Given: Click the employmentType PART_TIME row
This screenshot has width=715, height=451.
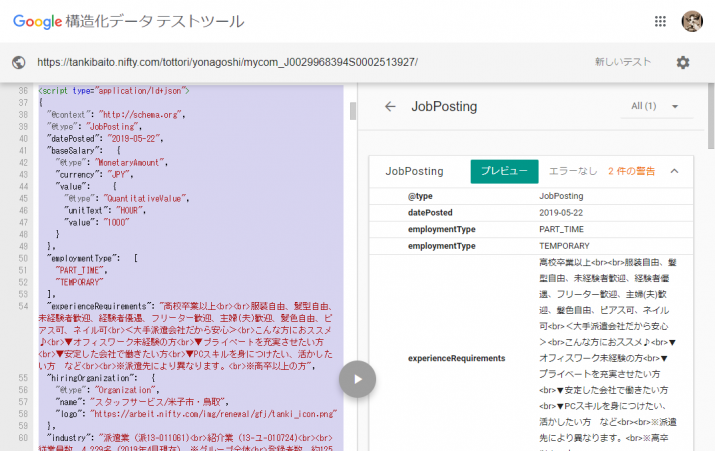Looking at the screenshot, I should (x=530, y=229).
